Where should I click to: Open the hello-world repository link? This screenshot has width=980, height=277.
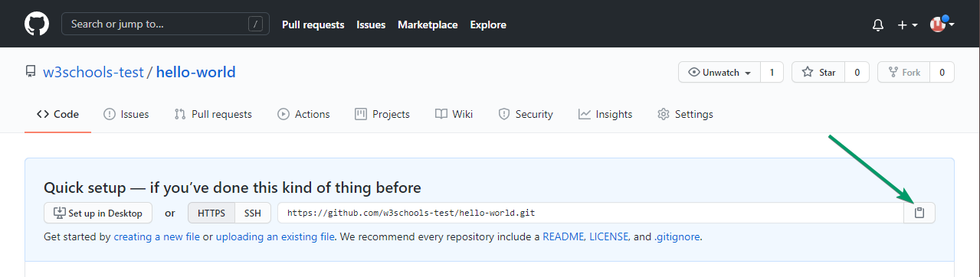(196, 73)
